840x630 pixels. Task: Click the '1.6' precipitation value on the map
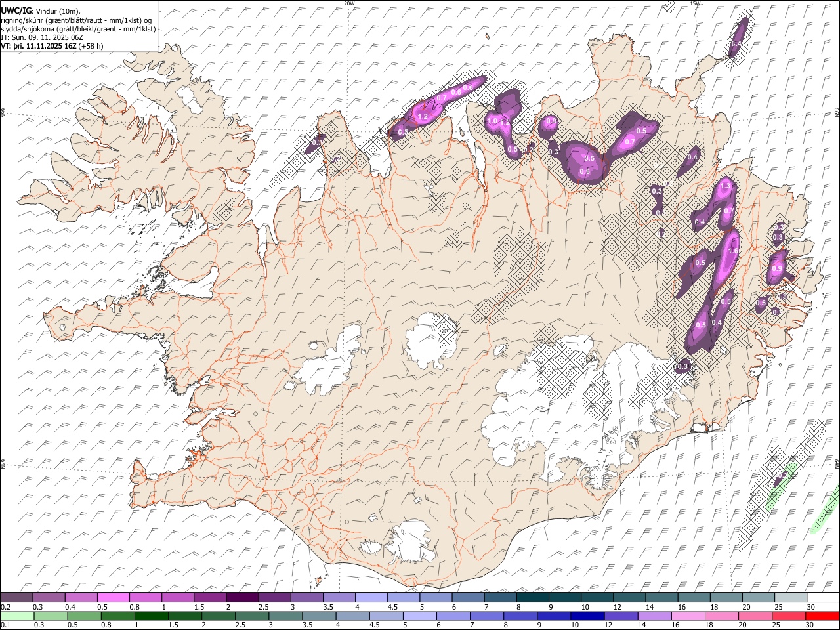(734, 251)
